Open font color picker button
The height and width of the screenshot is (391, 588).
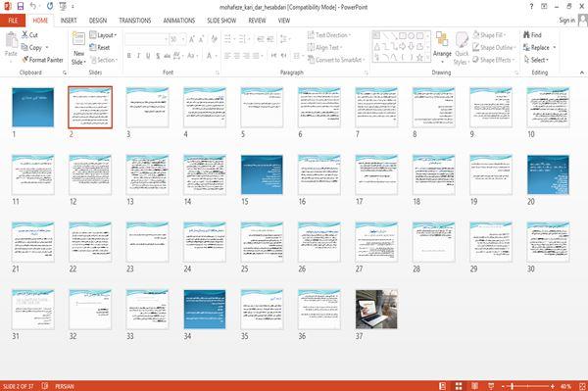pyautogui.click(x=209, y=56)
